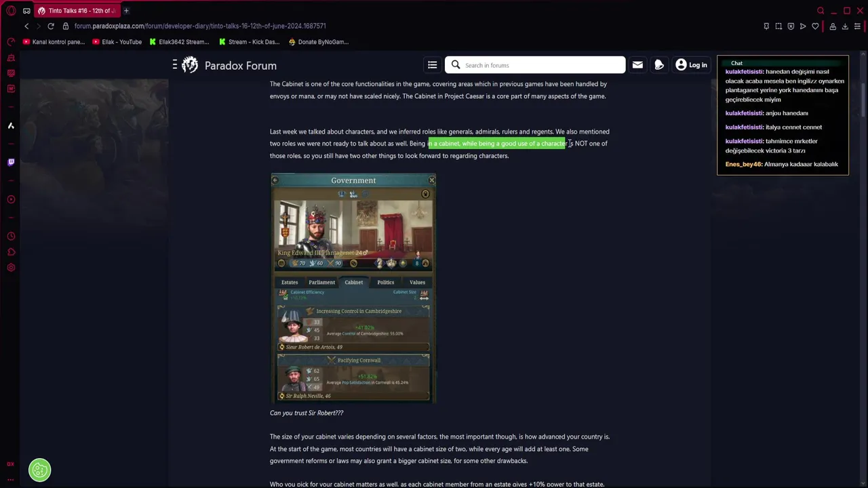
Task: Click the padlock site security icon
Action: click(x=66, y=26)
